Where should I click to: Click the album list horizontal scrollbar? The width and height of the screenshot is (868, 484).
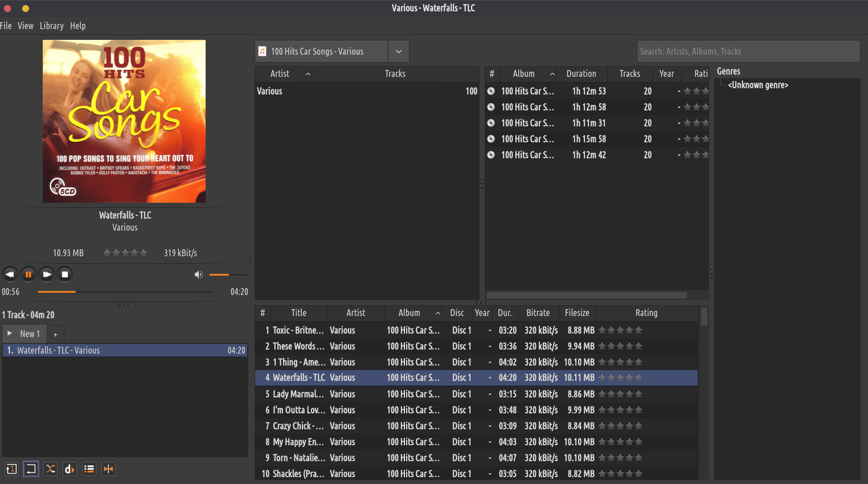587,295
